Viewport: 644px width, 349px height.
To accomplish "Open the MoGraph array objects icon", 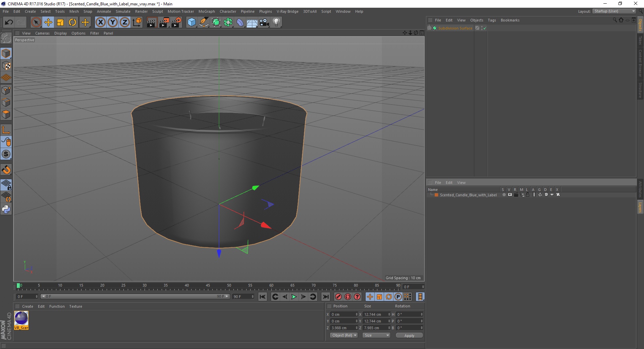I will tap(228, 22).
